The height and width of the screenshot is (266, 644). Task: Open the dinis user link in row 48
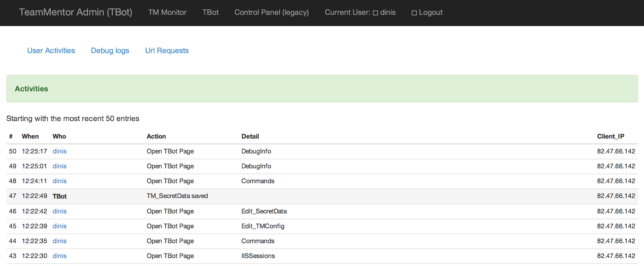pyautogui.click(x=60, y=181)
